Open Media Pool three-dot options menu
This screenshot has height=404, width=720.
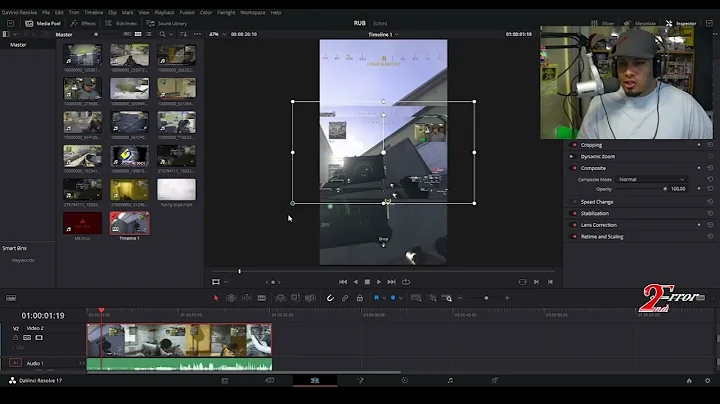click(x=197, y=34)
